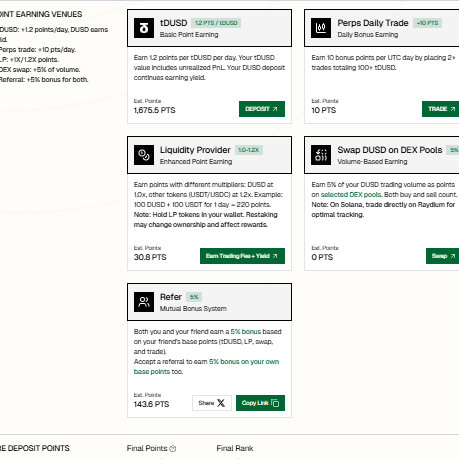Share referral on X button
Screen dimensions: 459x459
point(212,403)
